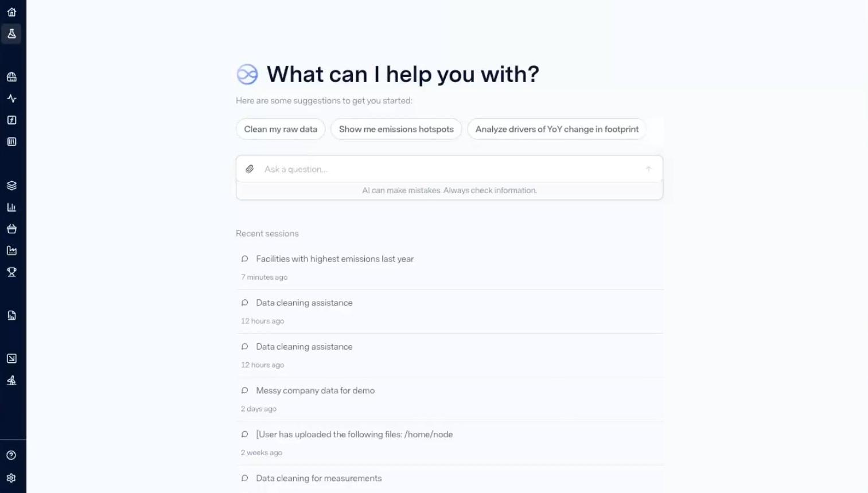Click the activity pulse monitoring icon
Image resolution: width=868 pixels, height=493 pixels.
pos(11,98)
